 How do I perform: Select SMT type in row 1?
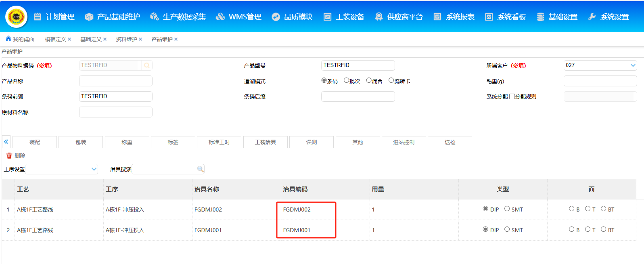coord(507,209)
